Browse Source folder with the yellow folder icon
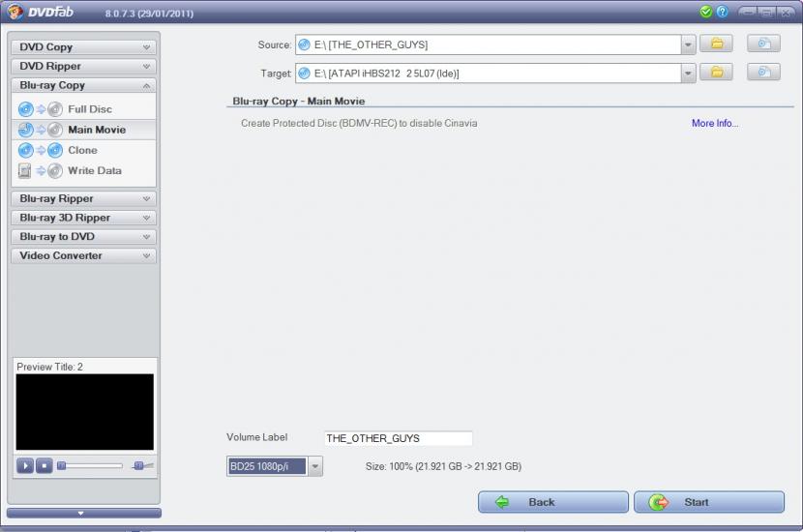 717,44
